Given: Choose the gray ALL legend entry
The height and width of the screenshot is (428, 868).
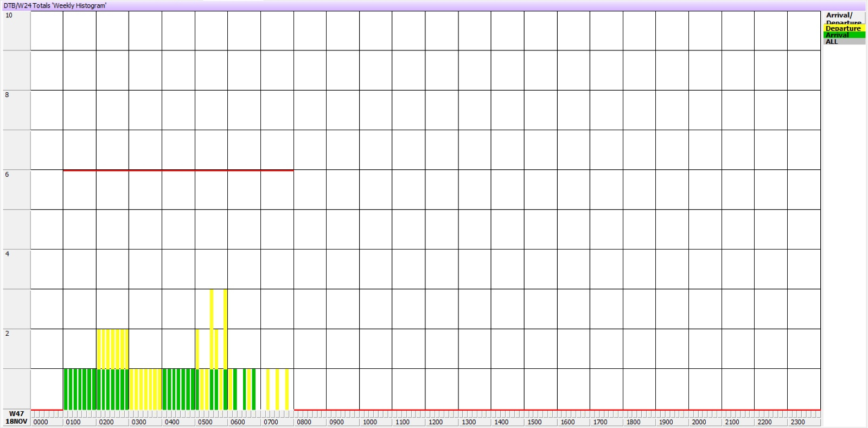Looking at the screenshot, I should click(843, 42).
